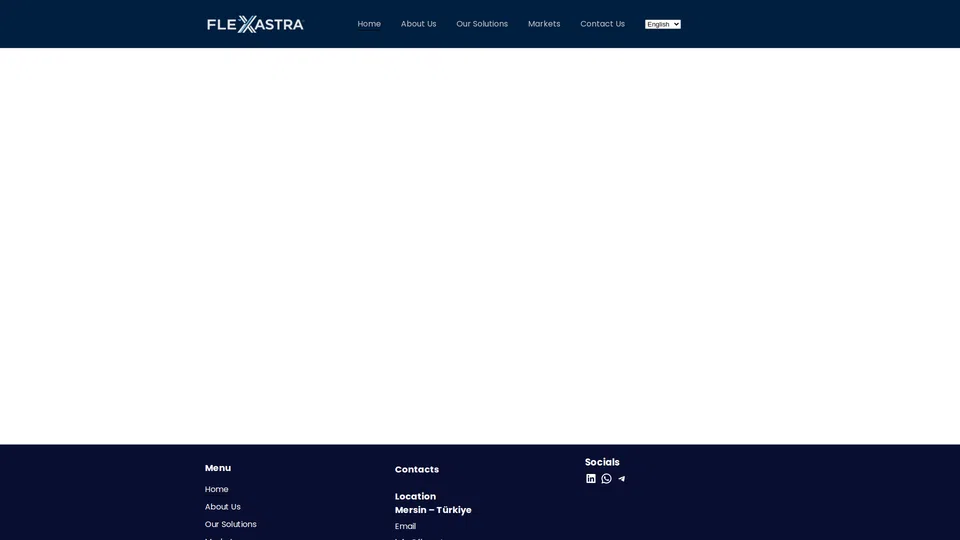Click the footer Home link
The width and height of the screenshot is (960, 540).
click(x=217, y=489)
